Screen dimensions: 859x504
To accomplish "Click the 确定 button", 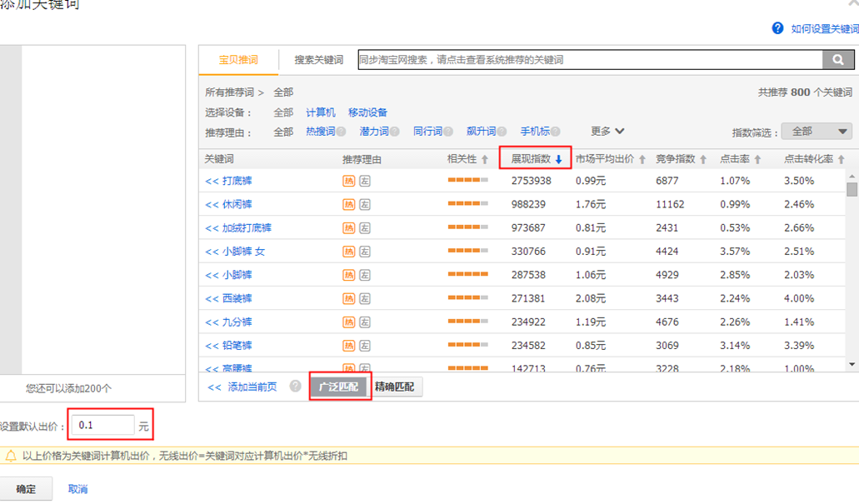I will pos(26,489).
